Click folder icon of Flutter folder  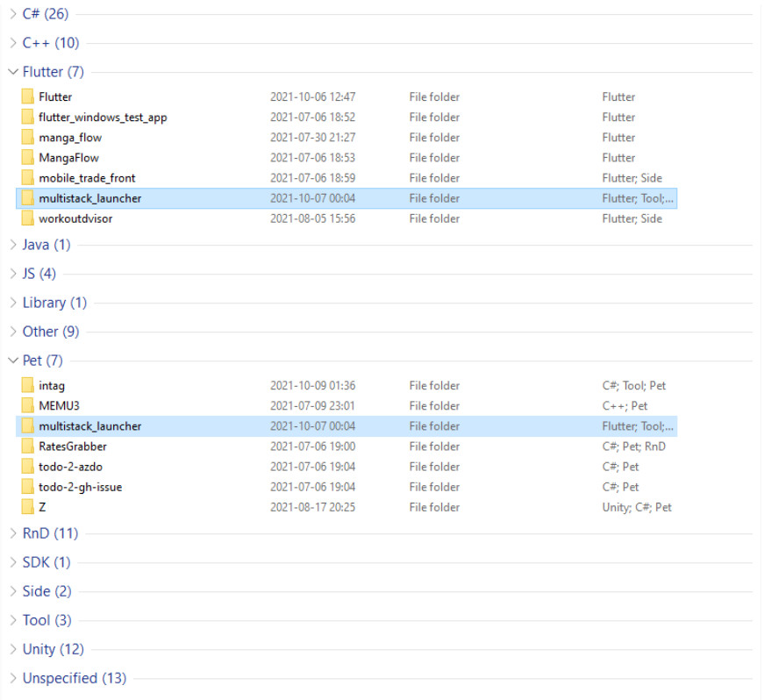coord(28,97)
